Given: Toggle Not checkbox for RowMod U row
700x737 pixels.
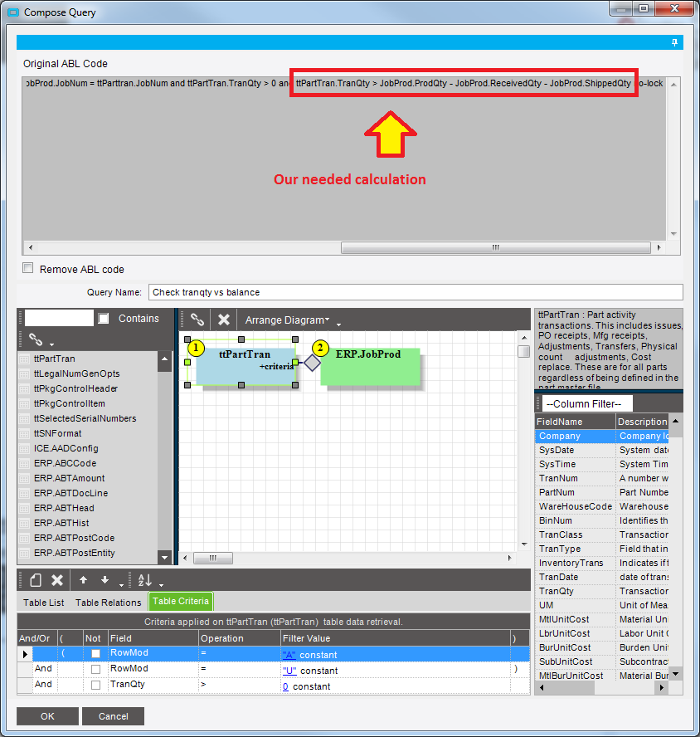Looking at the screenshot, I should (96, 669).
